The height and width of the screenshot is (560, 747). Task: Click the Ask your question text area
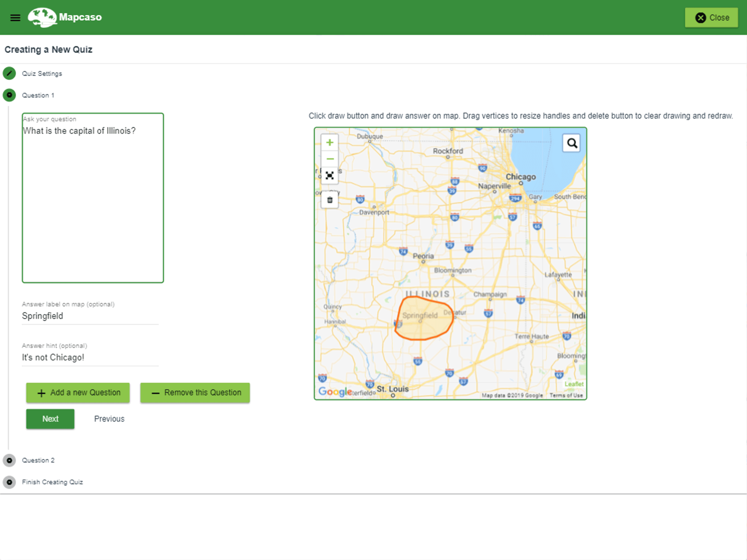(93, 198)
